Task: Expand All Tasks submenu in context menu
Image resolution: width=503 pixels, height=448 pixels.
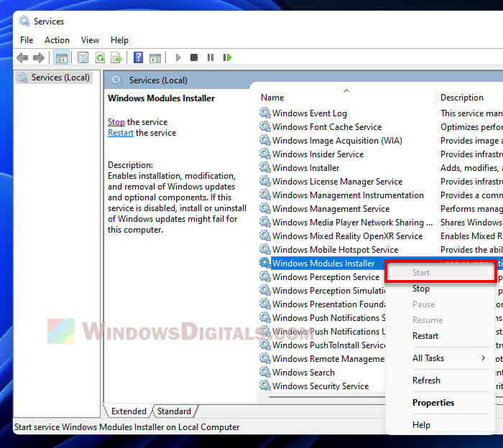Action: point(440,358)
